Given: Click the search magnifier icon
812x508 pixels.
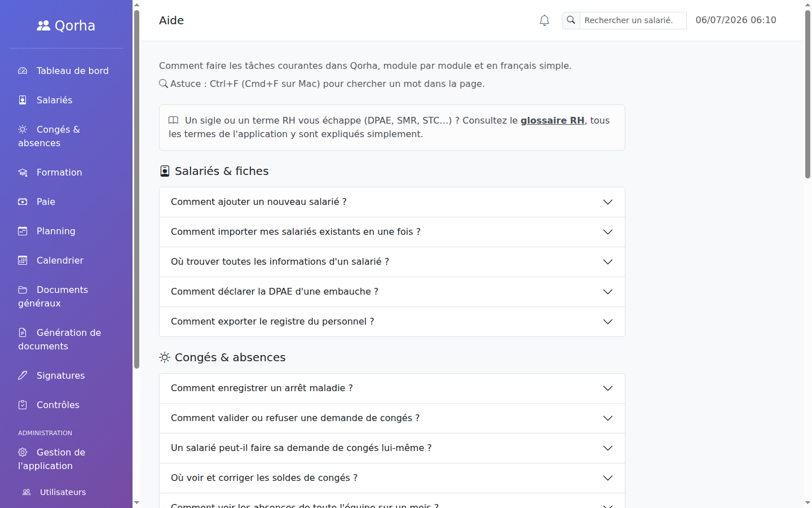Looking at the screenshot, I should pos(571,20).
